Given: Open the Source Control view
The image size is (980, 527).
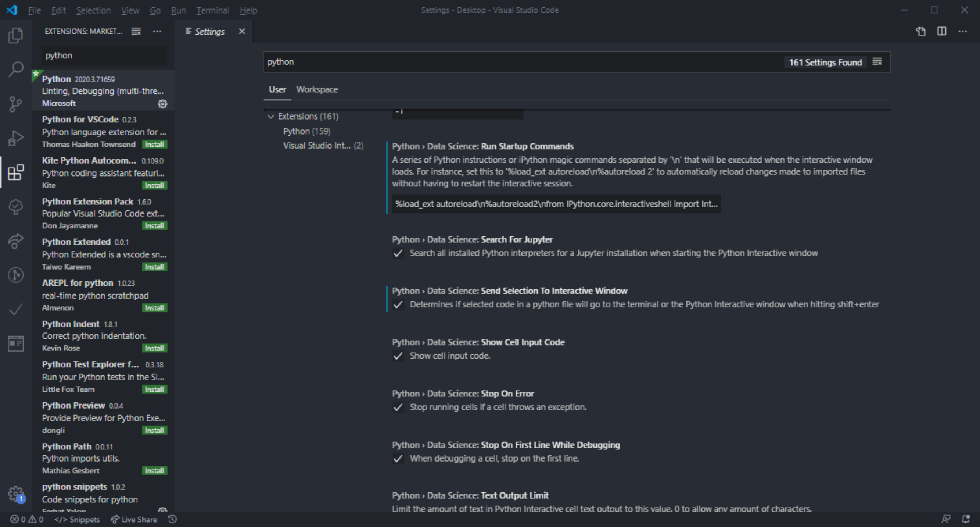Looking at the screenshot, I should pyautogui.click(x=15, y=104).
